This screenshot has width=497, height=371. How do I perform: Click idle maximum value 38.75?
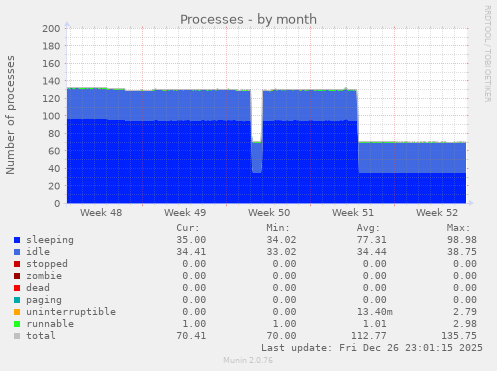[x=462, y=252]
